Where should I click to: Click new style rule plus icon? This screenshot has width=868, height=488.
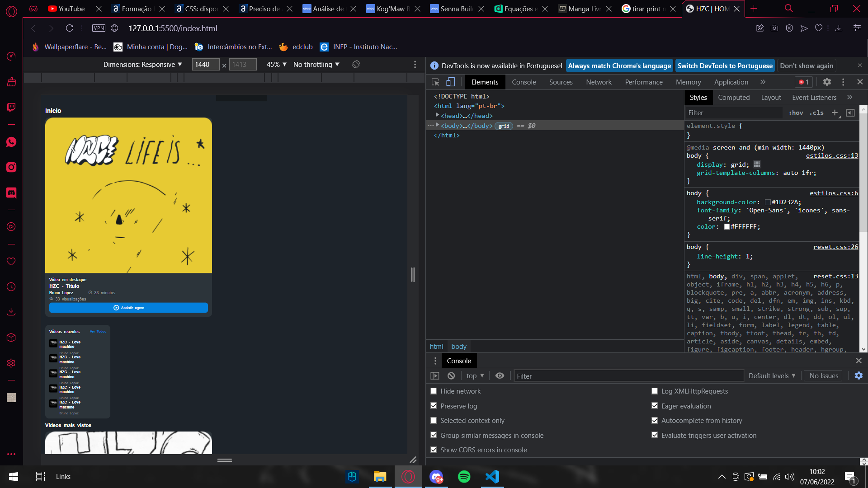[x=835, y=113]
